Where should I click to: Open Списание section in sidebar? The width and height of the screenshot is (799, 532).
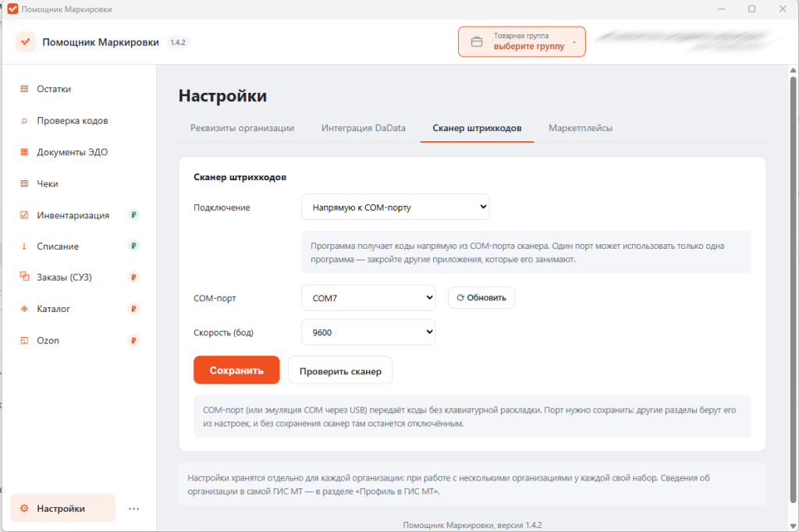pos(78,246)
